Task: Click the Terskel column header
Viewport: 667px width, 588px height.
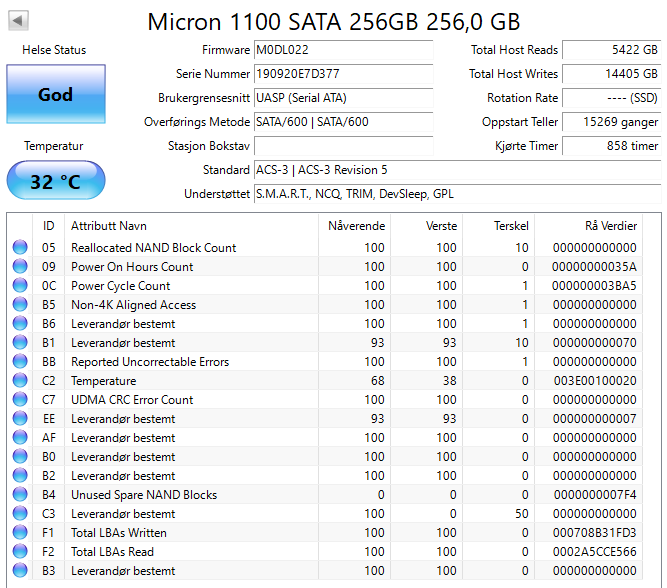Action: [499, 225]
